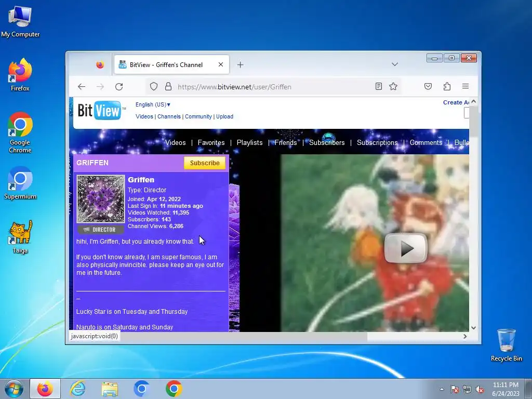
Task: Switch to channel Subscriptions tab
Action: [377, 142]
